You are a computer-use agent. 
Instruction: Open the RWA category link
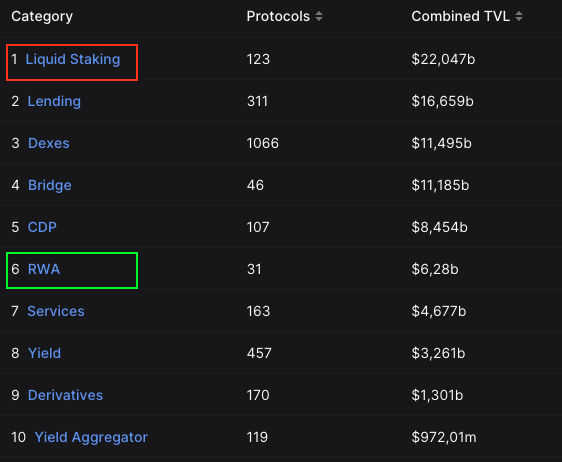[44, 269]
